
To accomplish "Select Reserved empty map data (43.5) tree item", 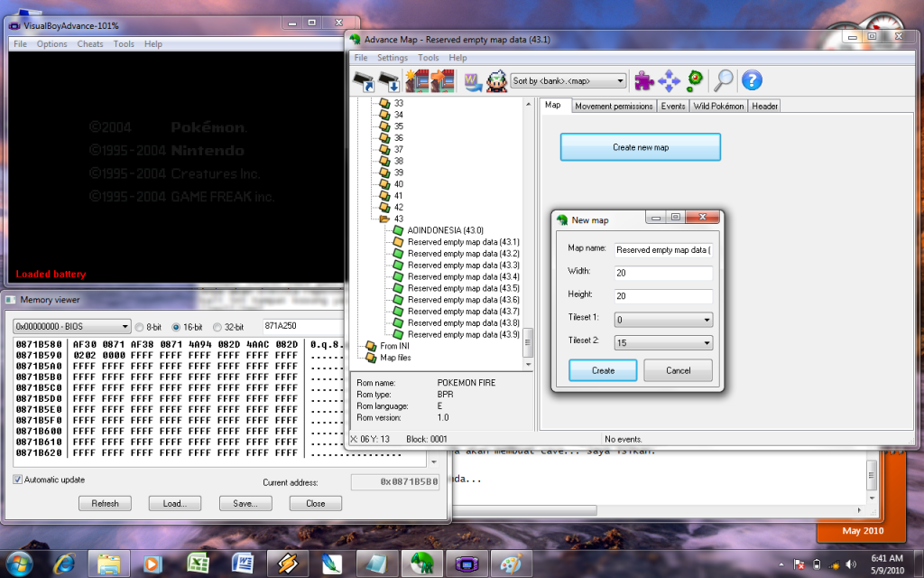I will (463, 288).
